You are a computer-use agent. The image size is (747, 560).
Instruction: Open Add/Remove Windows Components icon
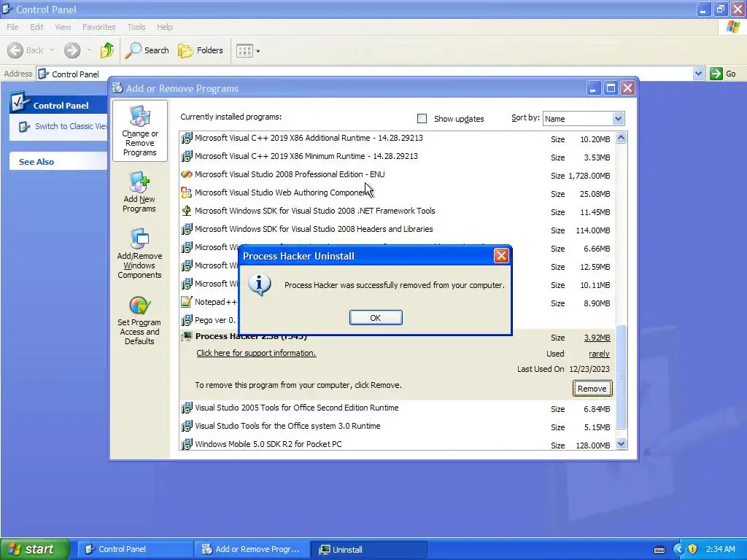[139, 253]
